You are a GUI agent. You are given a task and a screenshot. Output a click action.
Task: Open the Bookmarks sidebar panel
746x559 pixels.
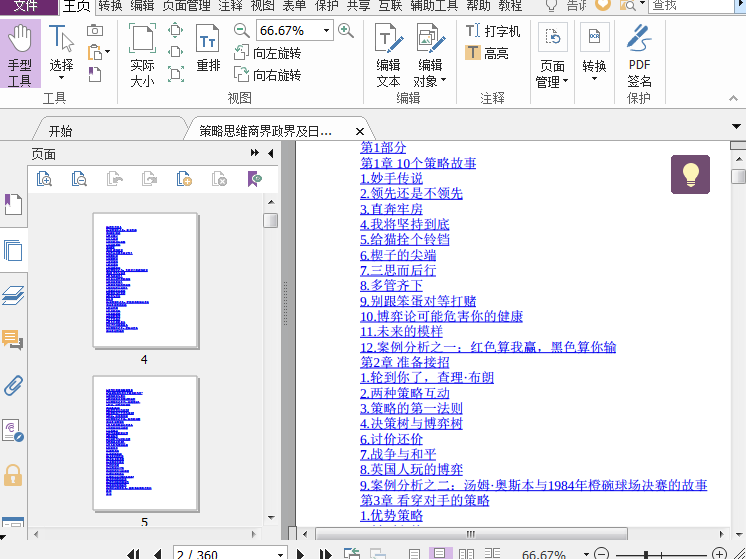coord(13,205)
